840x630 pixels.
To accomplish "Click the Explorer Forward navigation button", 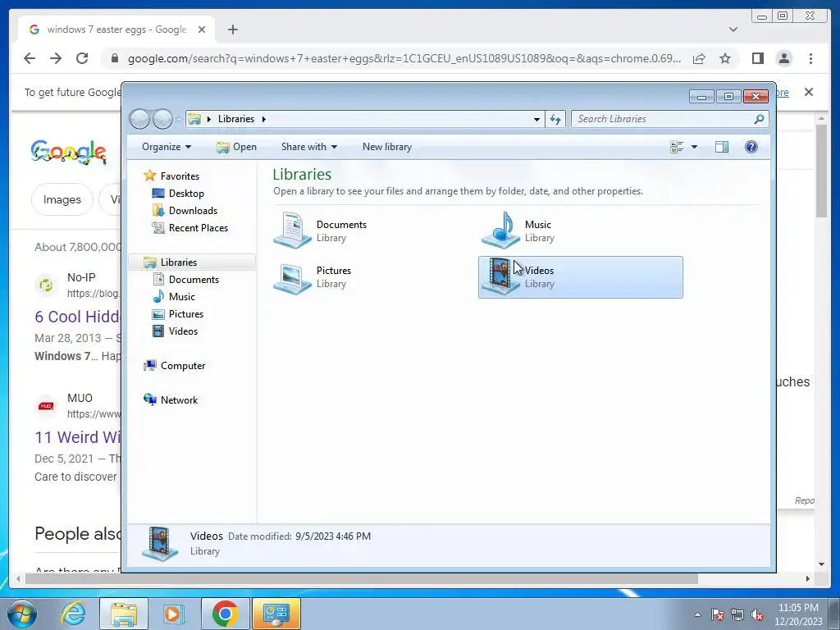I will point(162,119).
